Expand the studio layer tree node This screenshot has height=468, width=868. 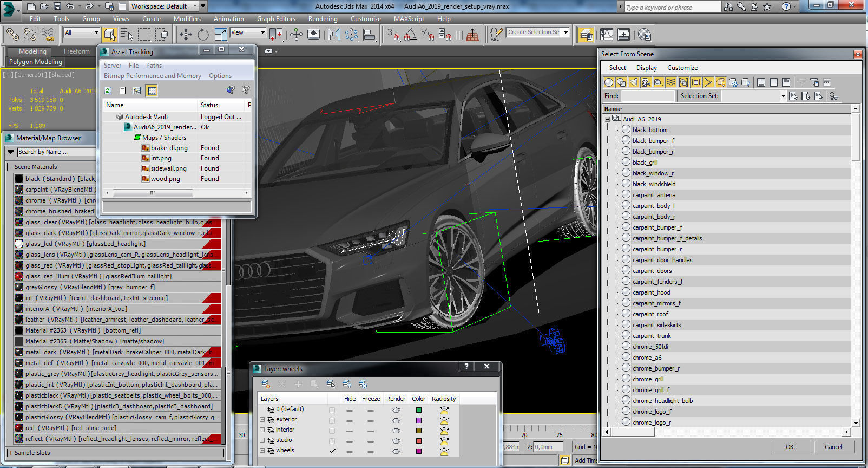(262, 440)
